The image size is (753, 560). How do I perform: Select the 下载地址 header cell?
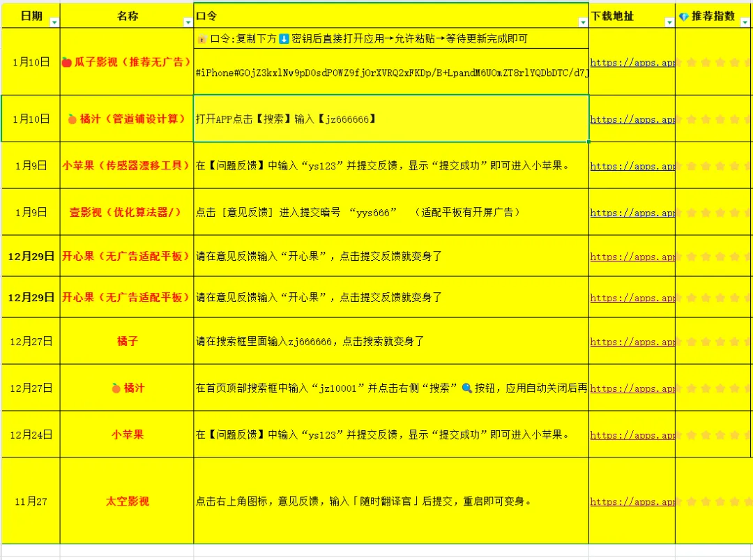tap(632, 15)
